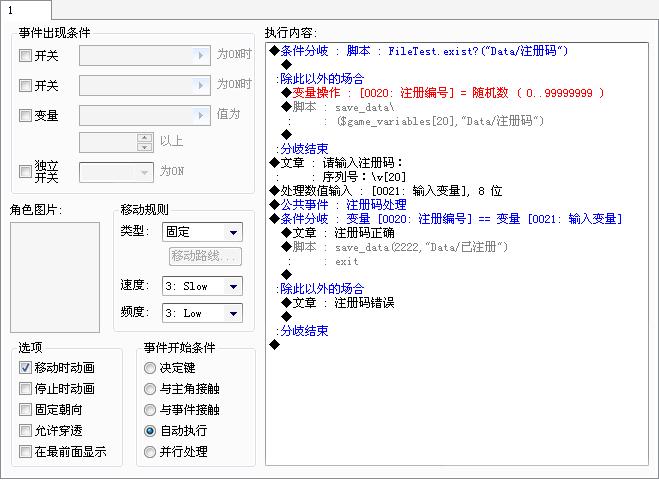The image size is (659, 480).
Task: Open the 频度 dropdown showing 3: Low
Action: point(202,313)
